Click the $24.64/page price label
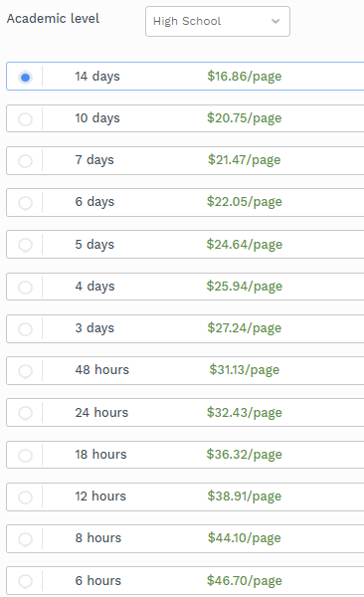Image resolution: width=364 pixels, height=597 pixels. click(x=244, y=245)
